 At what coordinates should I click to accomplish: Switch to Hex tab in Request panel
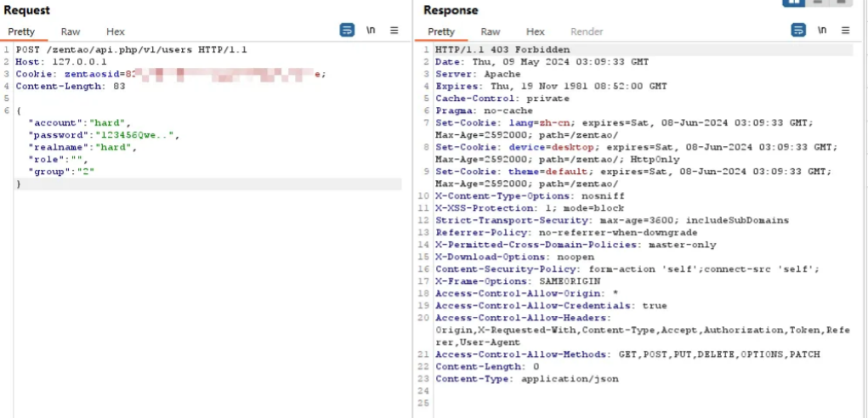click(116, 31)
